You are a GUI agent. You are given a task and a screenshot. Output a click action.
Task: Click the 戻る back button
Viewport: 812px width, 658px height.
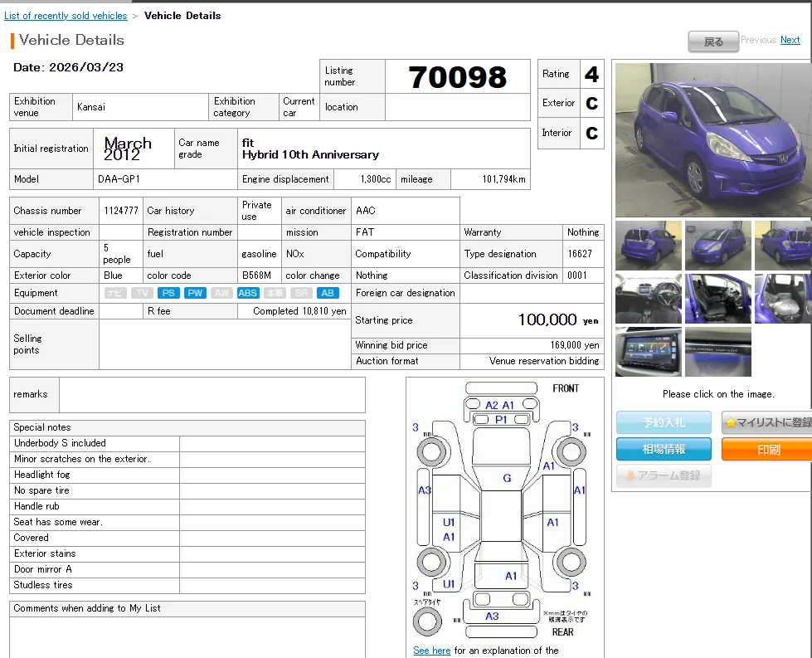[713, 41]
